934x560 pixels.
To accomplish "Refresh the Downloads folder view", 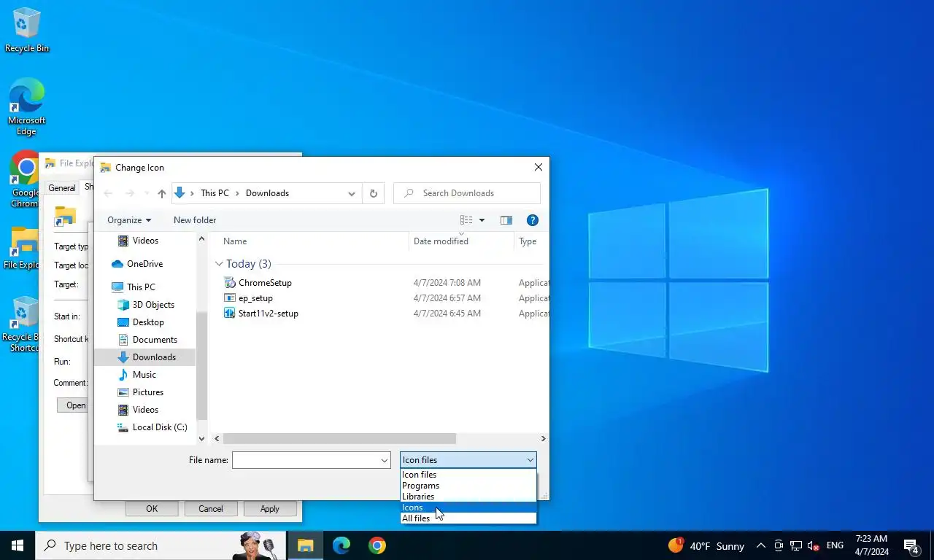I will point(374,193).
